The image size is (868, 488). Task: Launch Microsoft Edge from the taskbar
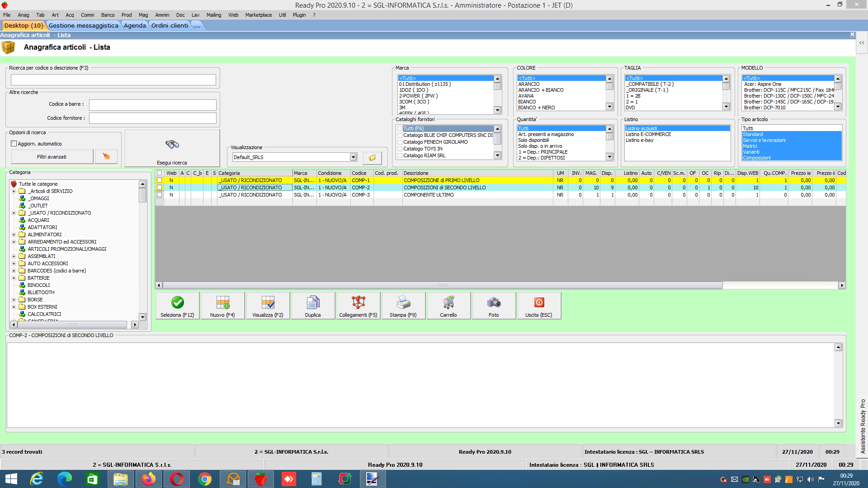pos(64,479)
